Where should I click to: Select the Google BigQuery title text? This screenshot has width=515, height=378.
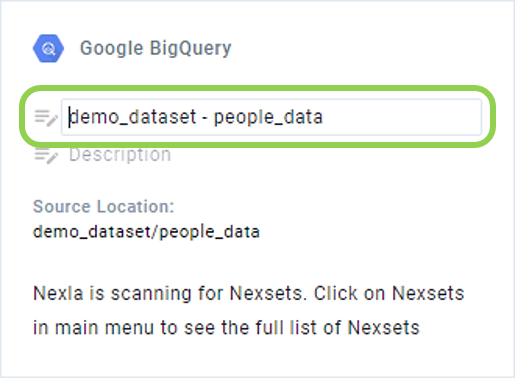pyautogui.click(x=156, y=49)
